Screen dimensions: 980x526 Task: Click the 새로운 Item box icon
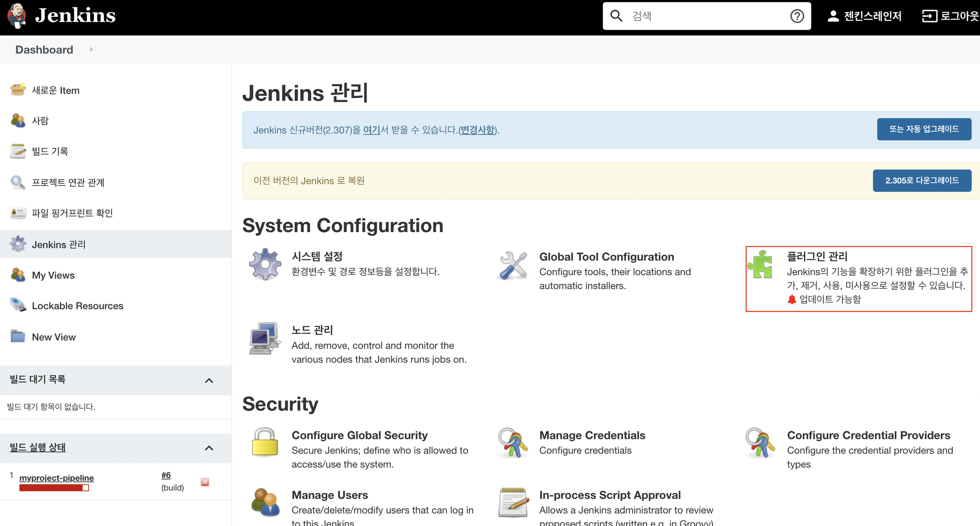pyautogui.click(x=18, y=90)
